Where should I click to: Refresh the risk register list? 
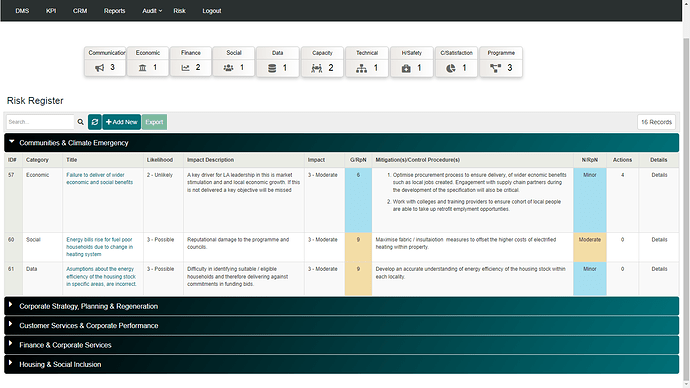tap(95, 122)
